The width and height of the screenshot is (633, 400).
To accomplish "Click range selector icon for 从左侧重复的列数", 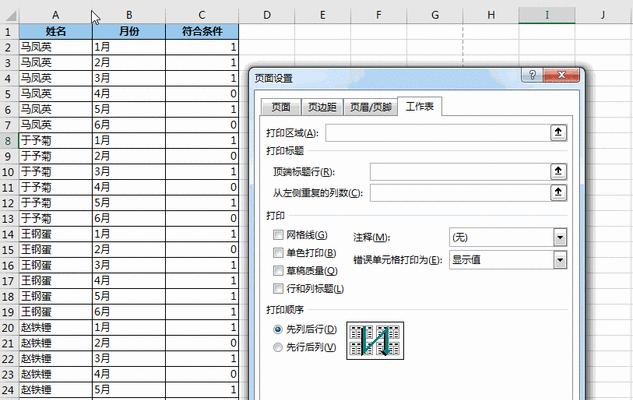I will (x=559, y=192).
